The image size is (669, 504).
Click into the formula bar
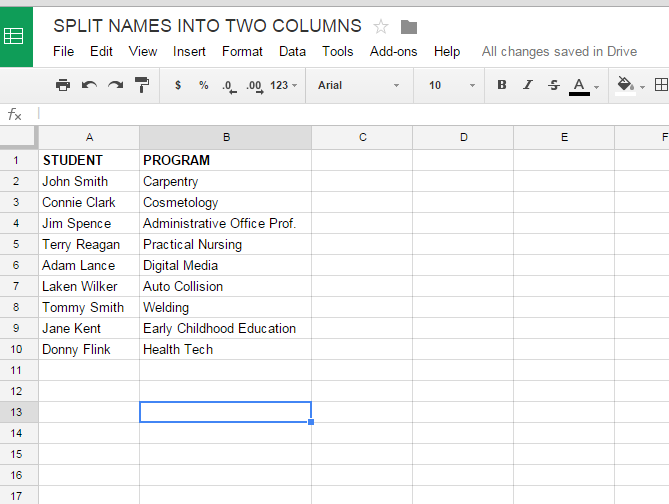point(353,114)
